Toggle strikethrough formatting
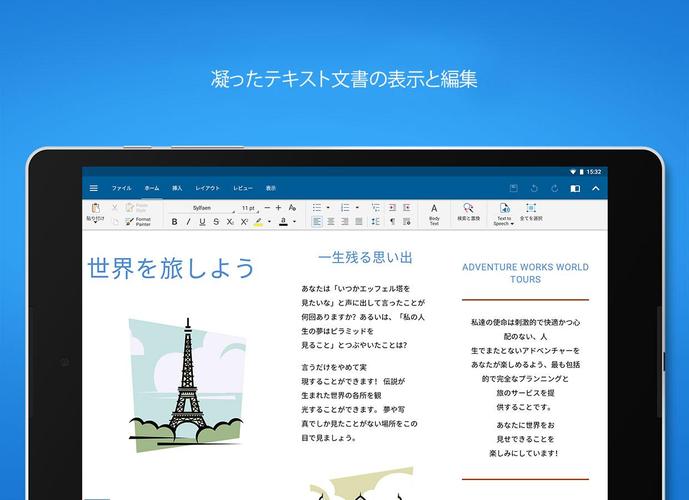 pyautogui.click(x=216, y=222)
